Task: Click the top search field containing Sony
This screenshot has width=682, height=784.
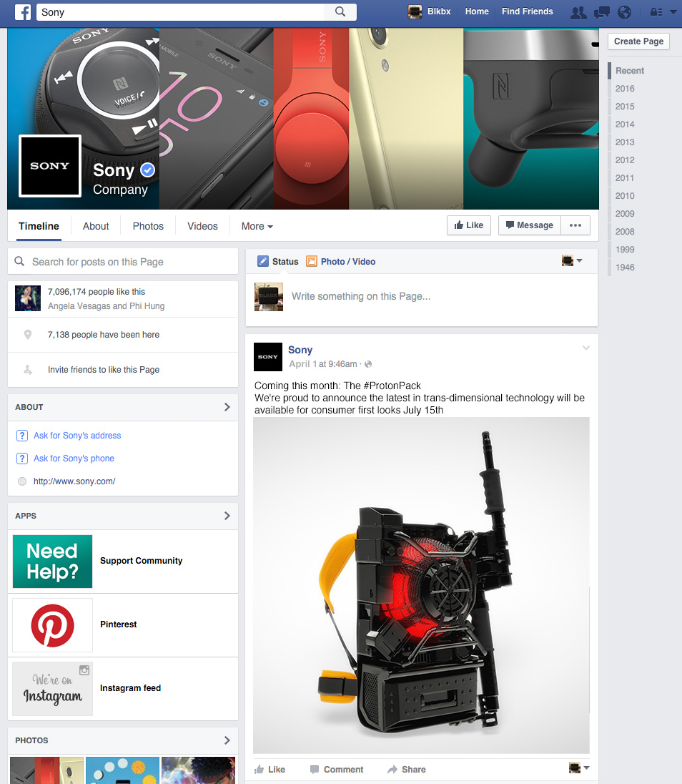Action: click(x=181, y=12)
